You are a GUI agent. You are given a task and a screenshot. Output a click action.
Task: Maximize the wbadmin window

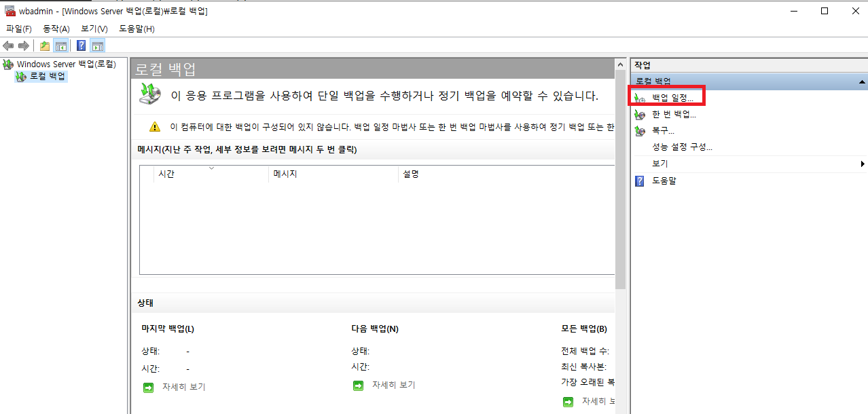[x=824, y=10]
